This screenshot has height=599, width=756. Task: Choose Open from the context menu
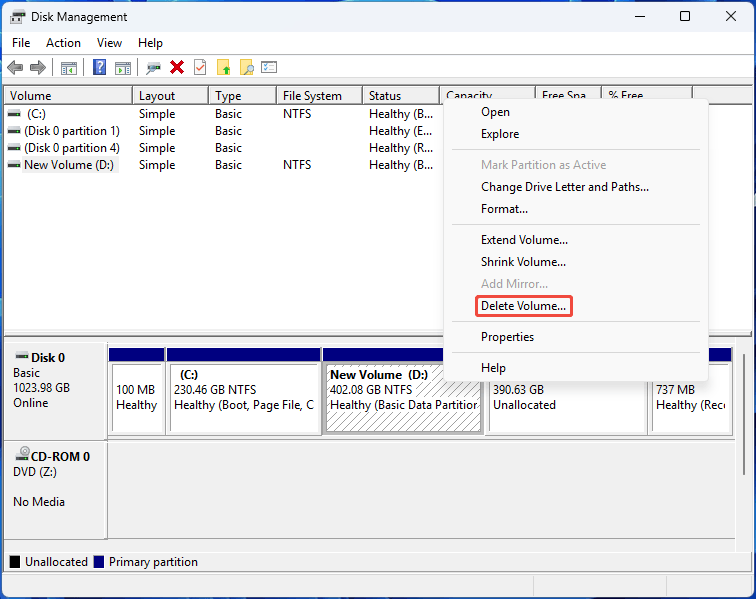coord(576,112)
